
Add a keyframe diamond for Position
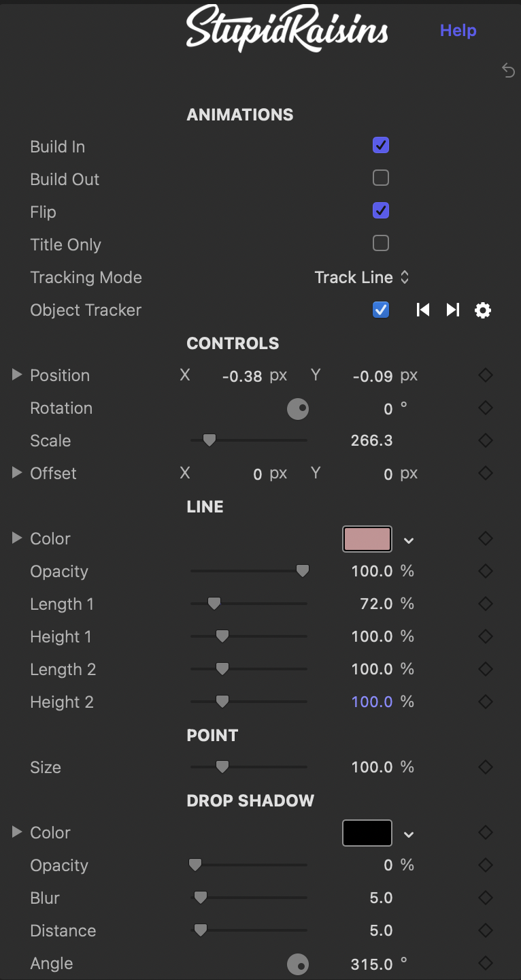pyautogui.click(x=485, y=375)
